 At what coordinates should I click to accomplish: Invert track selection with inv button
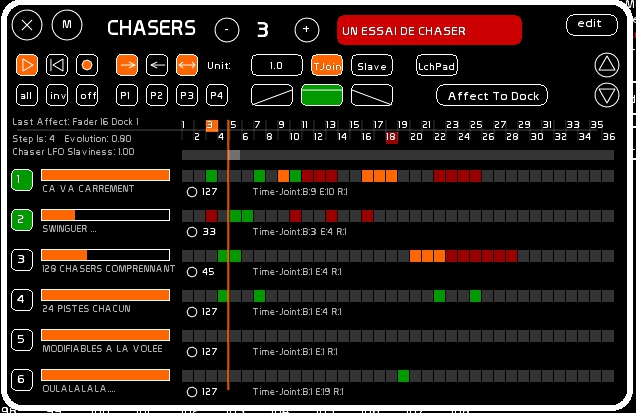coord(57,95)
